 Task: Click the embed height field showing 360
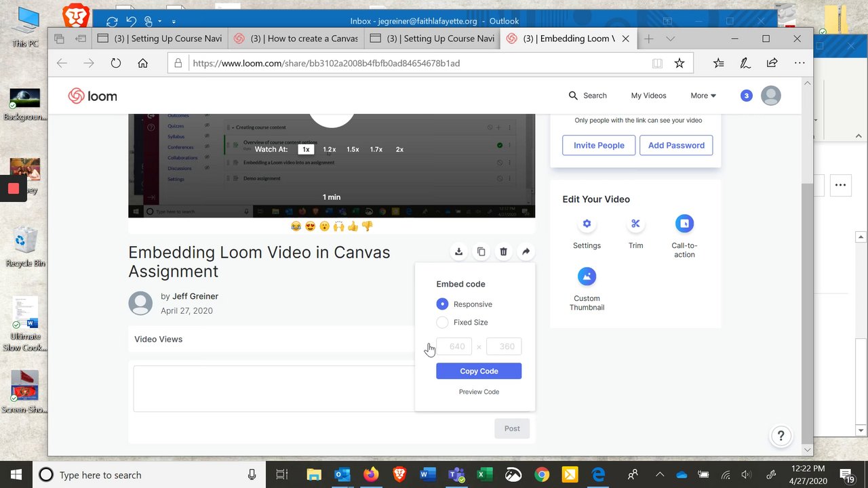coord(504,346)
